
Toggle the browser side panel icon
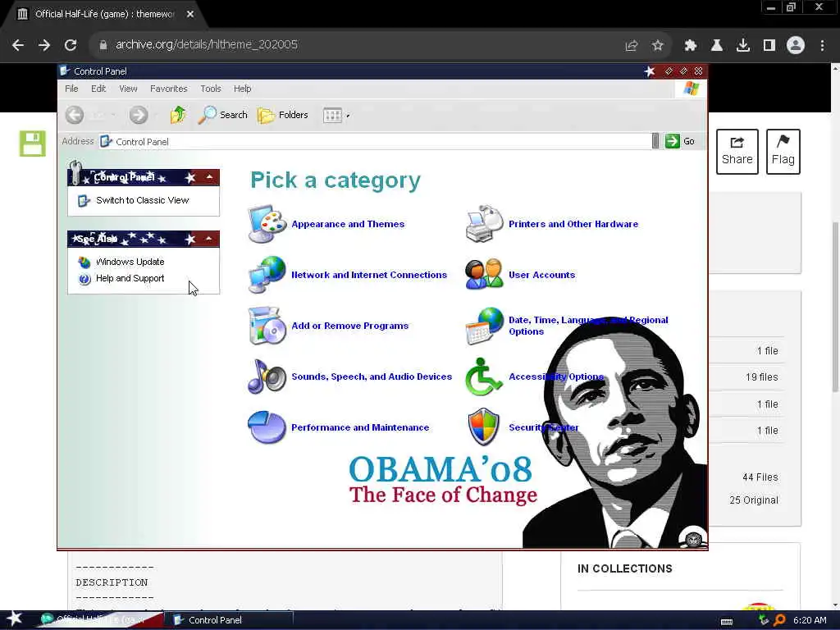coord(769,46)
